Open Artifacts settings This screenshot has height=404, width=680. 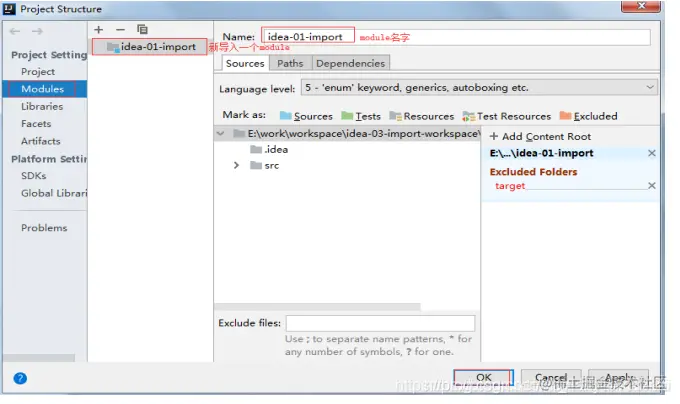pyautogui.click(x=41, y=141)
